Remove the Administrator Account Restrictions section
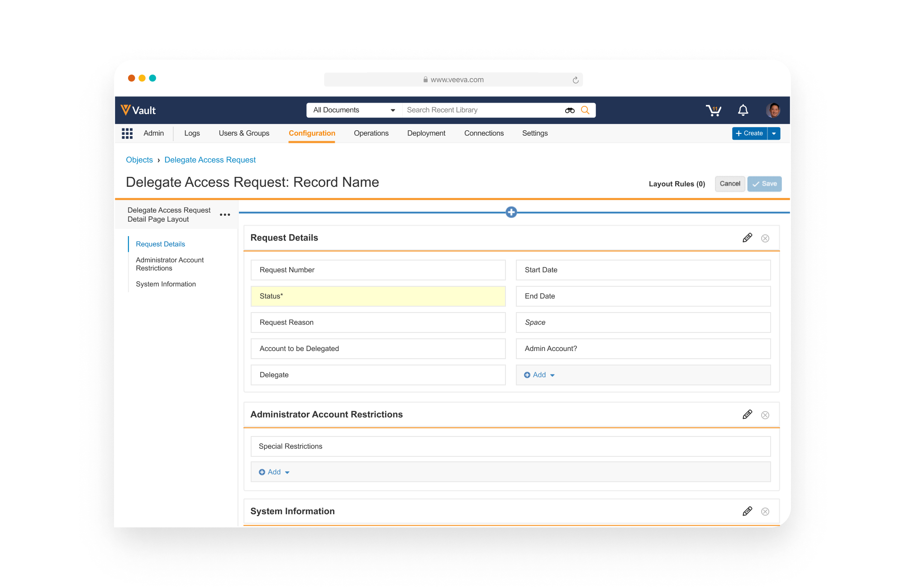Screen dimensions: 905x588 coord(765,415)
